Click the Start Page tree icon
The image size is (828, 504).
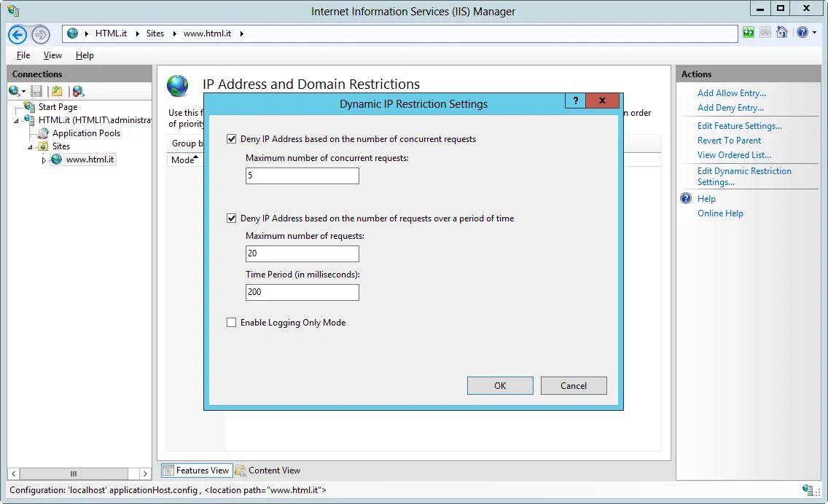point(30,106)
